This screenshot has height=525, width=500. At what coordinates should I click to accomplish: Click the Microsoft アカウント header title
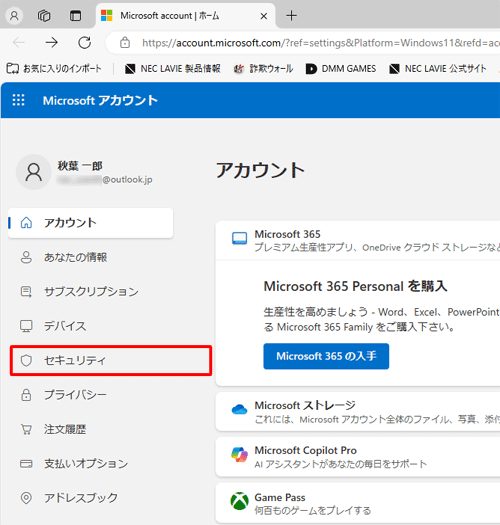pyautogui.click(x=100, y=100)
